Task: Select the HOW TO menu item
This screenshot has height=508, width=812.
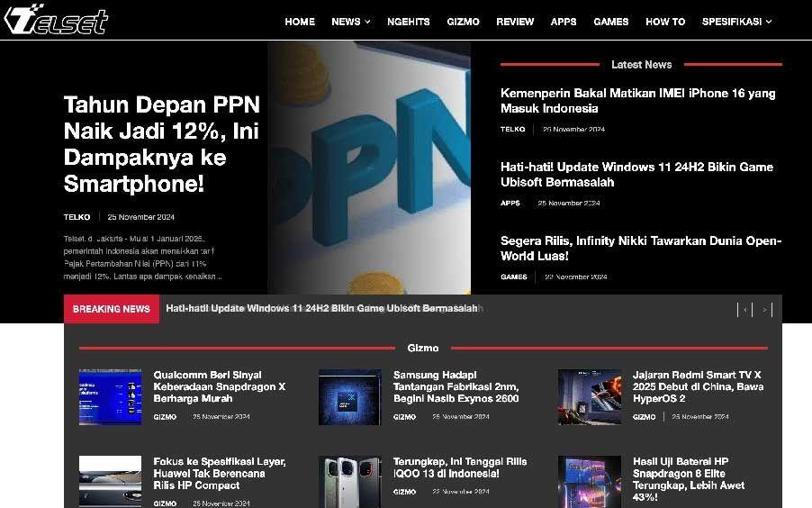Action: (x=665, y=22)
